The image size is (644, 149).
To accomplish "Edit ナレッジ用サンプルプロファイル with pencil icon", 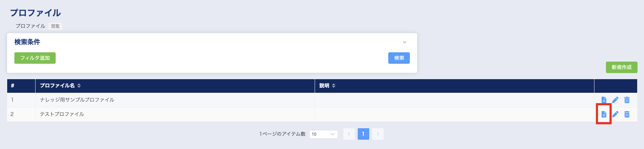I will pyautogui.click(x=615, y=100).
